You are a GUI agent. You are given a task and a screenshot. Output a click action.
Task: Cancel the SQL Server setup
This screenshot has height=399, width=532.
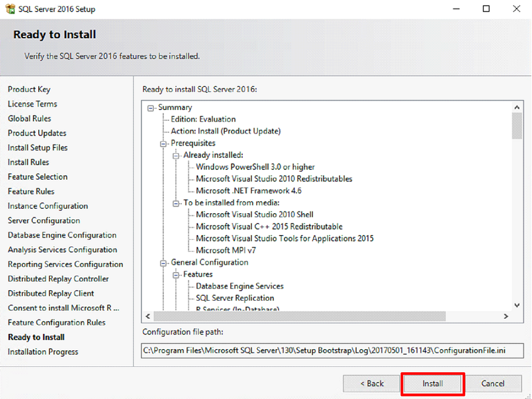point(492,384)
